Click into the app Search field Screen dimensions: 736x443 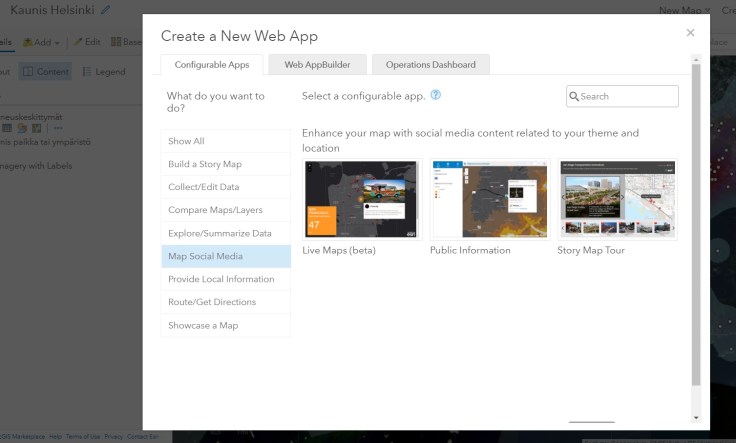628,97
